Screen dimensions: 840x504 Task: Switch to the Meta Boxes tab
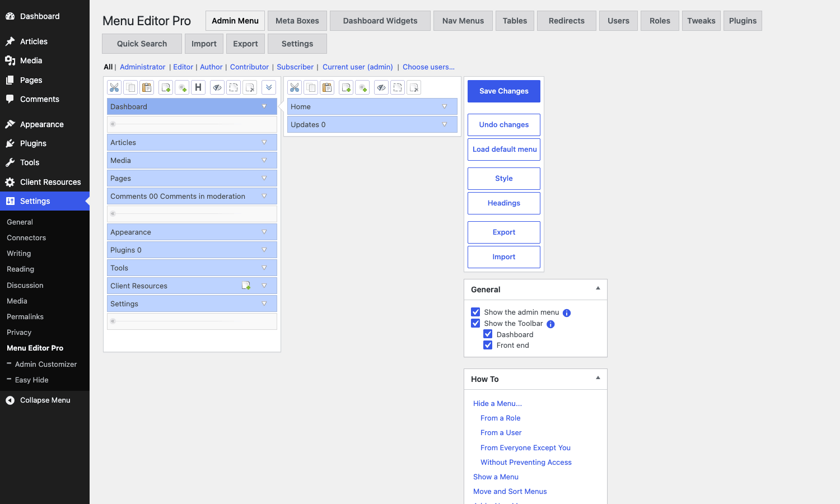297,21
